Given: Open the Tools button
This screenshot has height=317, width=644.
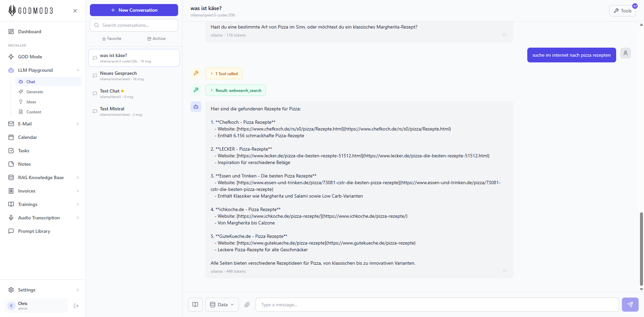Looking at the screenshot, I should click(622, 11).
